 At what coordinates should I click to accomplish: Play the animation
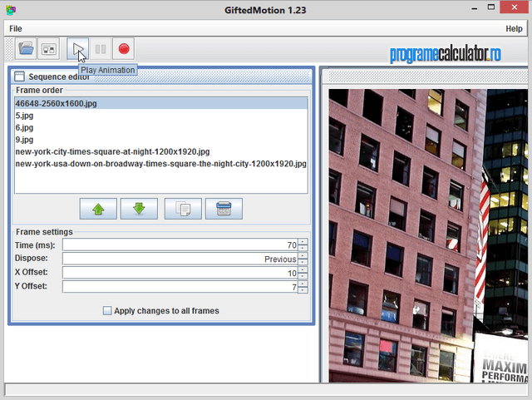pyautogui.click(x=77, y=49)
